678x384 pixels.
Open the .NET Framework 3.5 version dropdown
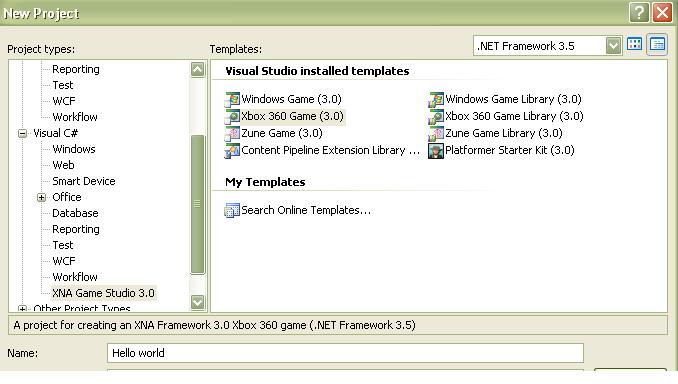point(613,45)
